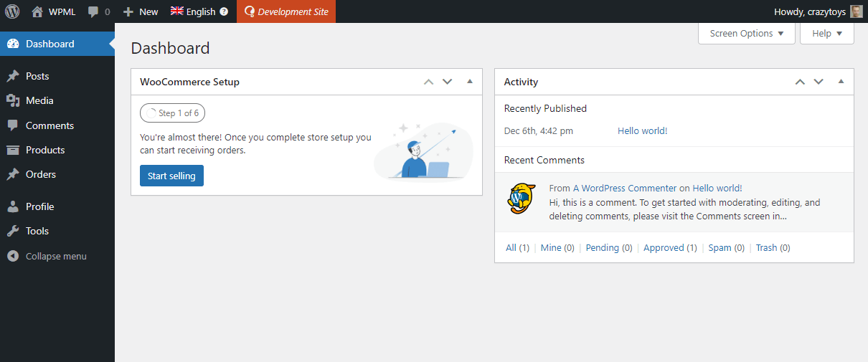Viewport: 868px width, 362px height.
Task: Open the comments bubble icon in admin bar
Action: point(93,11)
